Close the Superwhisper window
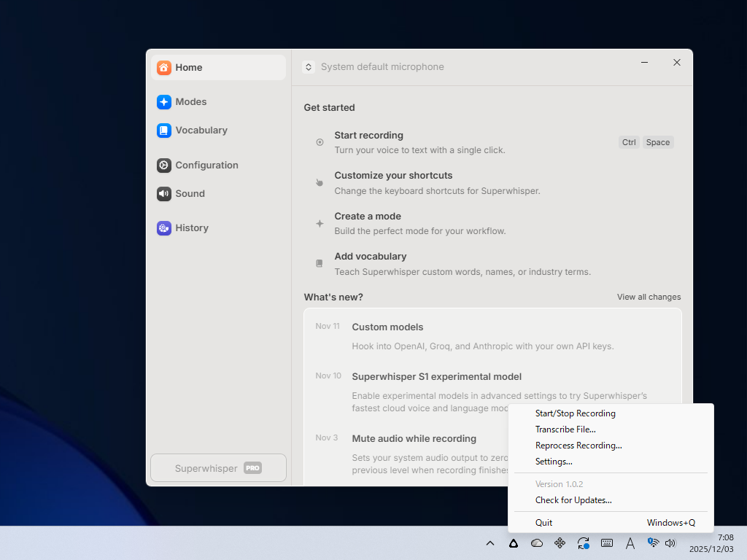 [x=677, y=63]
